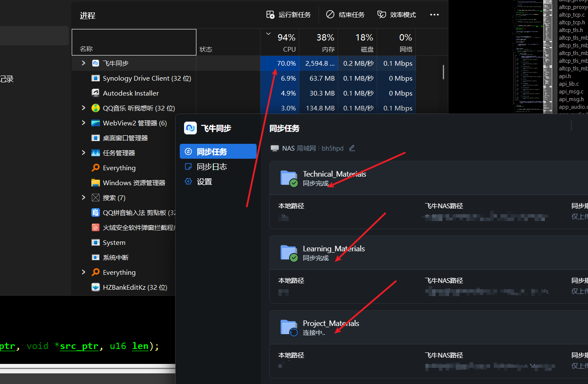The width and height of the screenshot is (588, 384).
Task: Click the WebView2 管理器 process icon
Action: pos(96,123)
